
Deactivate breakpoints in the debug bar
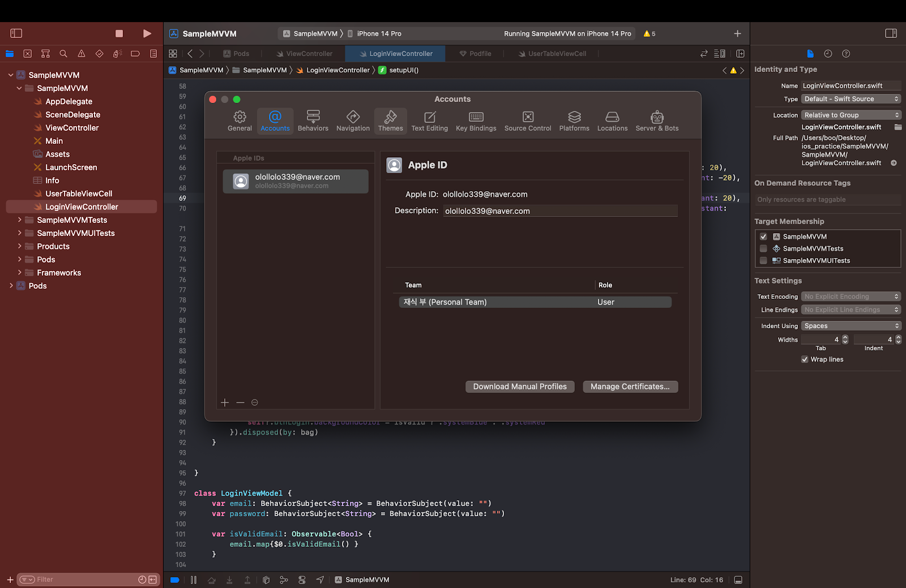coord(175,580)
